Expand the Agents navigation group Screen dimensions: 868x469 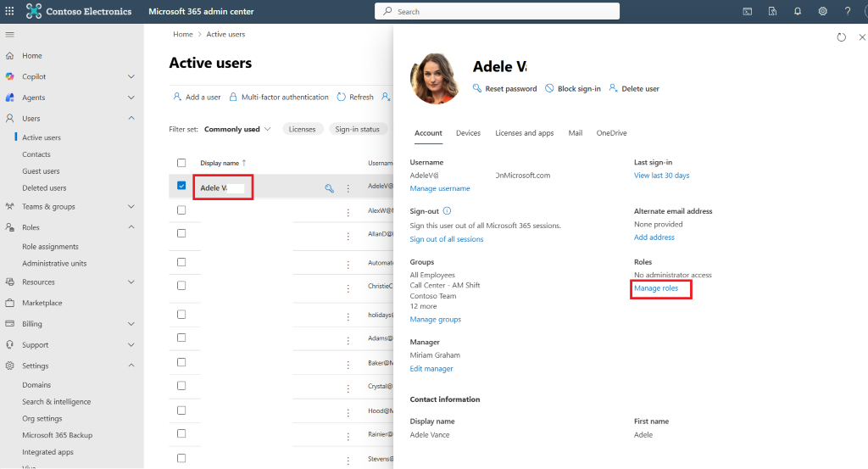(x=131, y=98)
